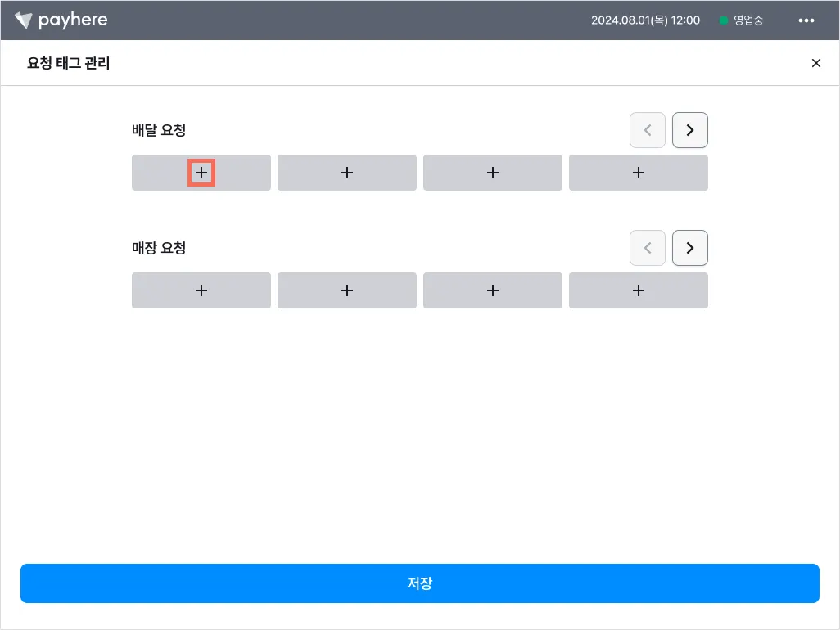Add a tag in second 매장 요청 slot
This screenshot has width=840, height=630.
click(x=347, y=290)
